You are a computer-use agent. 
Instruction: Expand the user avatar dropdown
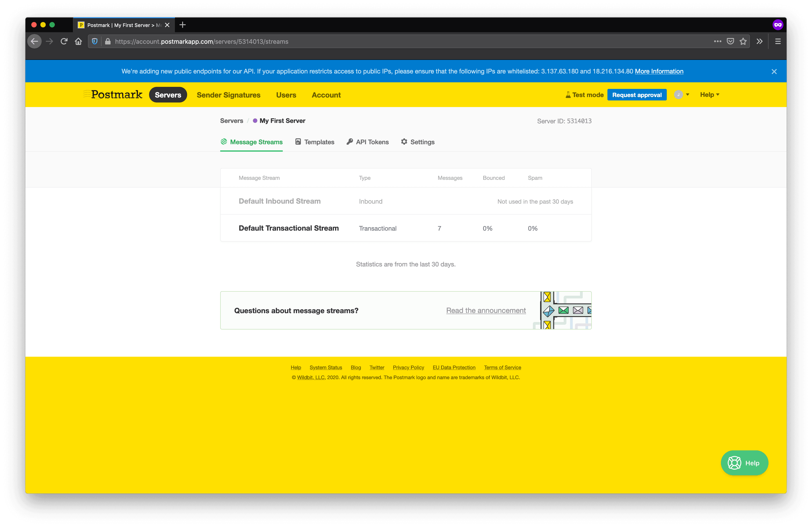(681, 95)
